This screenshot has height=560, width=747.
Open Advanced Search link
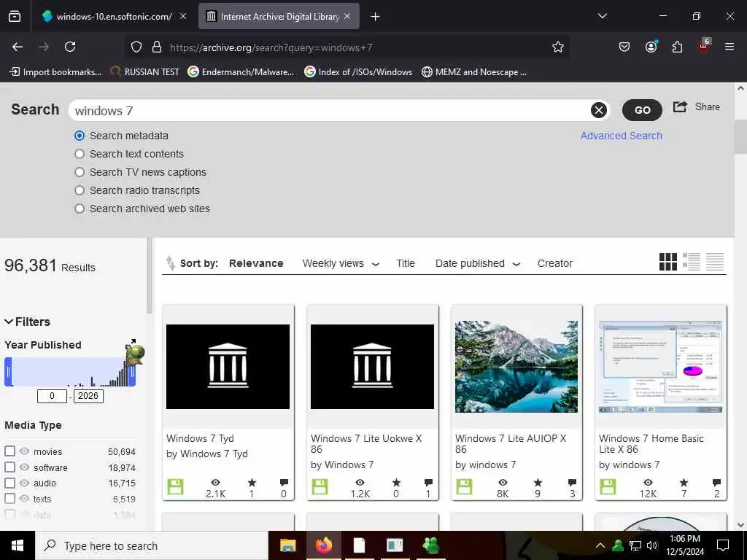(621, 136)
